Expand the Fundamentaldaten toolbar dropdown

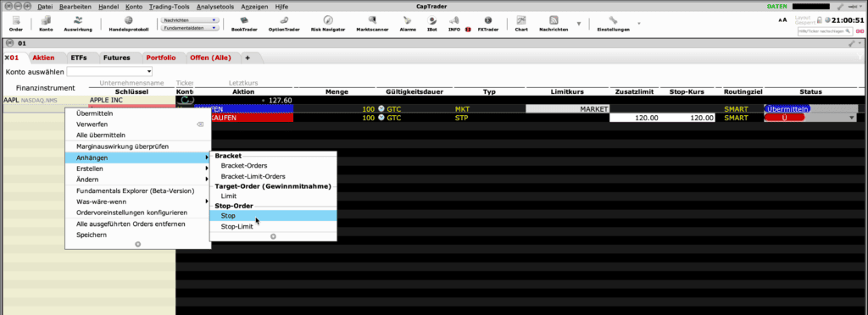click(189, 28)
